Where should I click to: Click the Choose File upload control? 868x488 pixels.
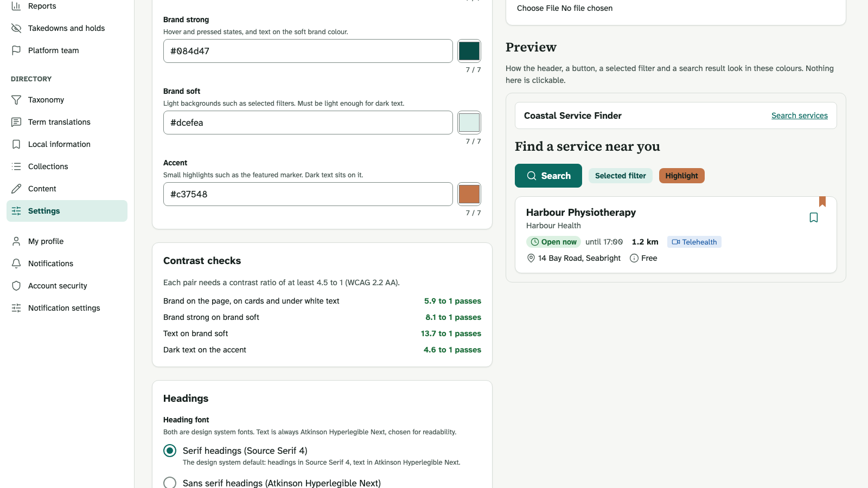pos(565,8)
